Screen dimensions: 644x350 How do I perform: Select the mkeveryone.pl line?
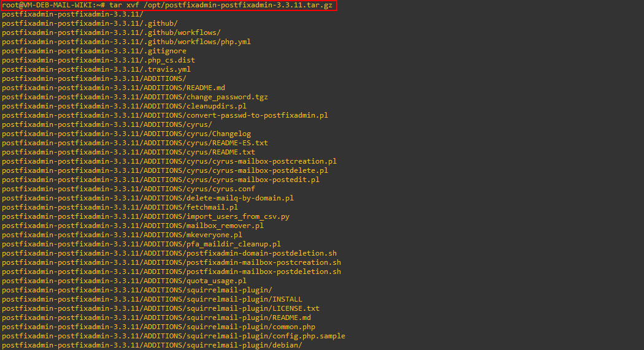(x=122, y=235)
